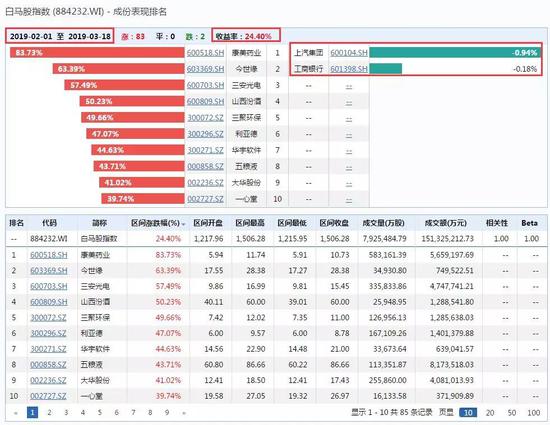Open stock code 300072.SZ in chart ranking
The image size is (550, 425).
(x=205, y=117)
